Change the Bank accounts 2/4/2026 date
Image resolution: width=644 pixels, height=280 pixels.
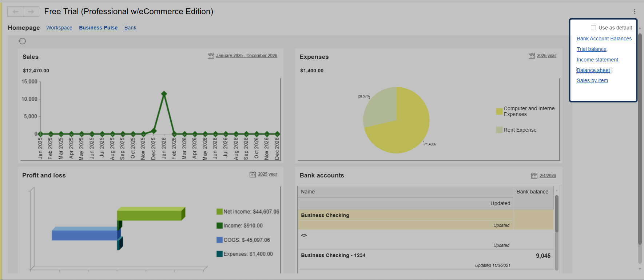[x=548, y=176]
